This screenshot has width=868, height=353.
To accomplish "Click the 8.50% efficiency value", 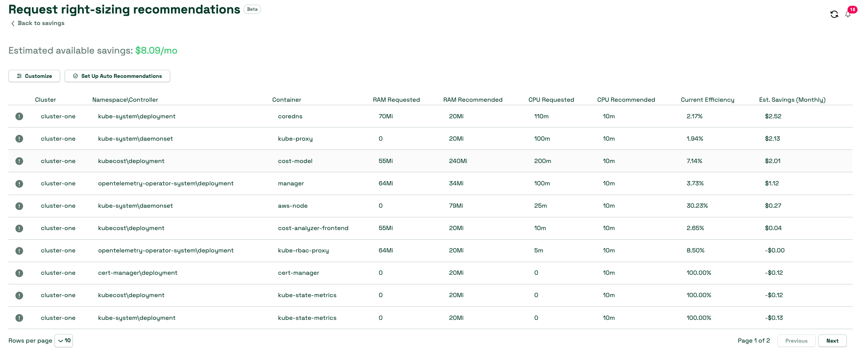I will coord(695,250).
